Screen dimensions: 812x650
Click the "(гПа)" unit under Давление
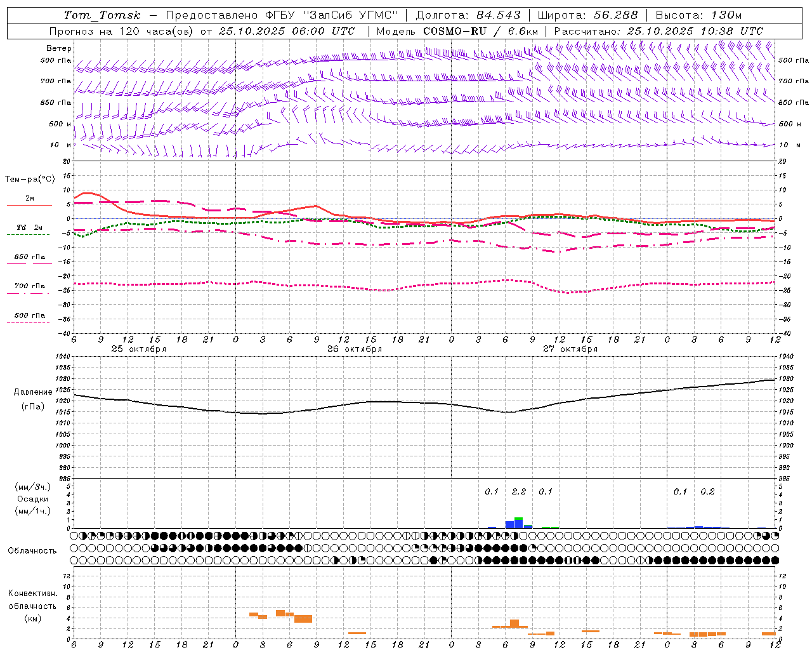[x=33, y=407]
